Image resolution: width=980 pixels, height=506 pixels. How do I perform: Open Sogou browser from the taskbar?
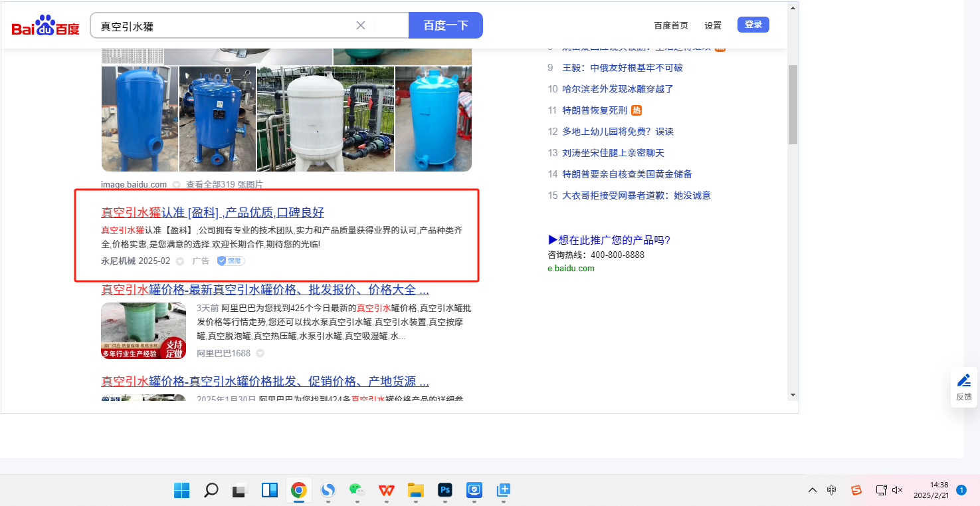328,491
